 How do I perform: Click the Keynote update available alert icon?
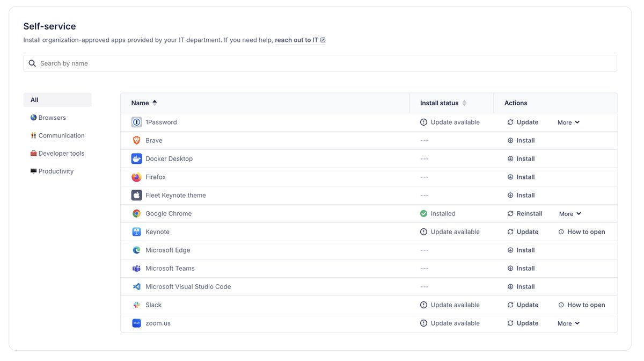424,232
